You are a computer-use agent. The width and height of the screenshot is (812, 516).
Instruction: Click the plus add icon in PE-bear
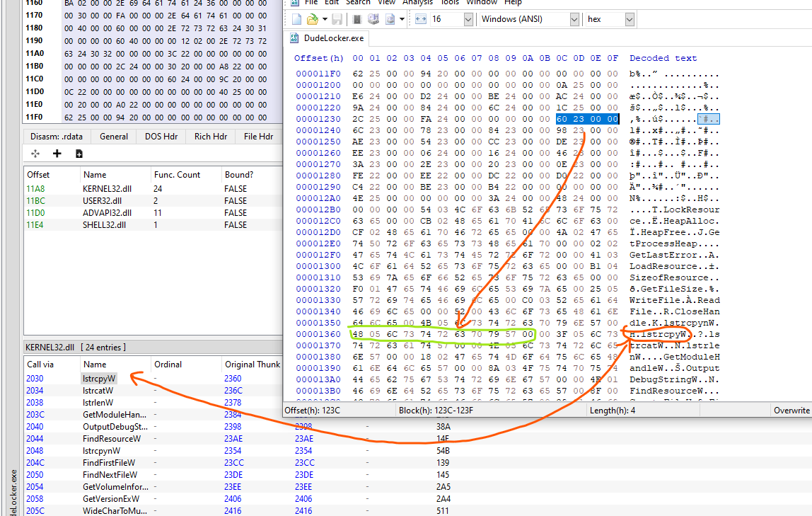tap(57, 154)
